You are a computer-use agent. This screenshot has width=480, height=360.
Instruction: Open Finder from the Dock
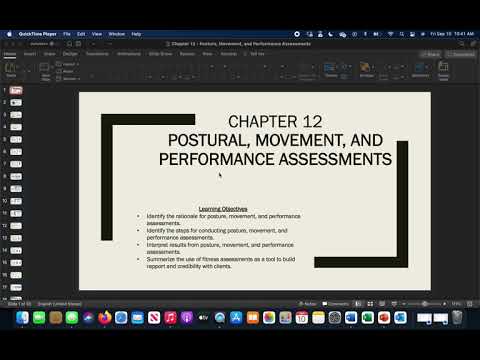22,318
